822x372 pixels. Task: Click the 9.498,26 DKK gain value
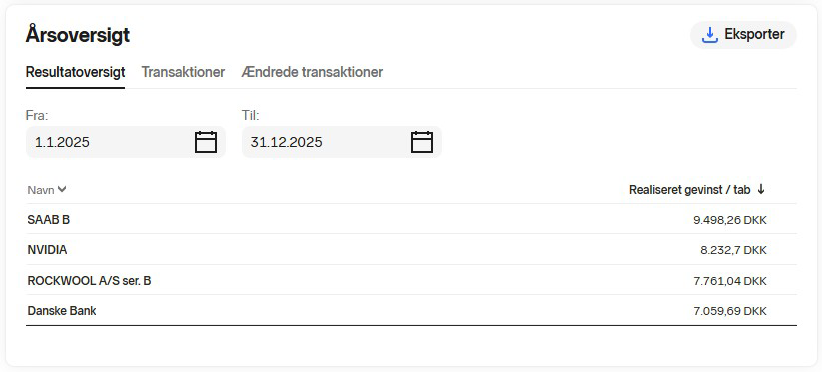pyautogui.click(x=730, y=220)
